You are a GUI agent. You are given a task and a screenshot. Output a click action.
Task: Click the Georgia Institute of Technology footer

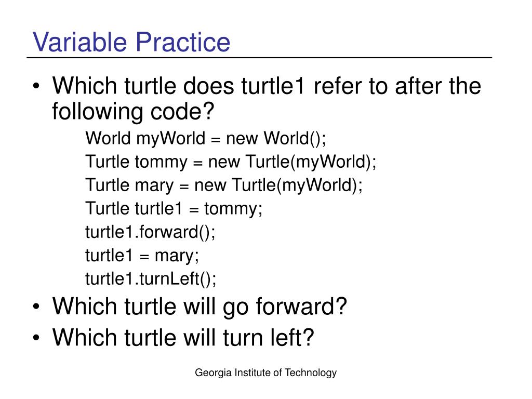(x=265, y=373)
